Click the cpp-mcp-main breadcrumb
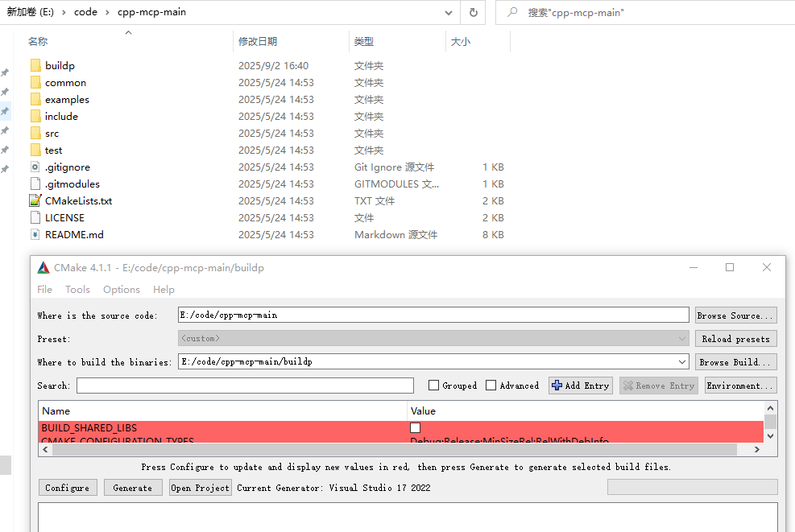 coord(151,12)
